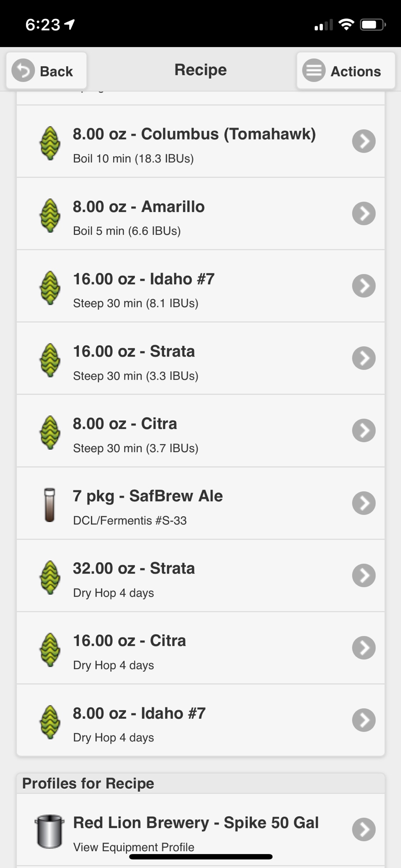Tap the hop icon beside Columbus (Tomahawk)

pos(50,143)
